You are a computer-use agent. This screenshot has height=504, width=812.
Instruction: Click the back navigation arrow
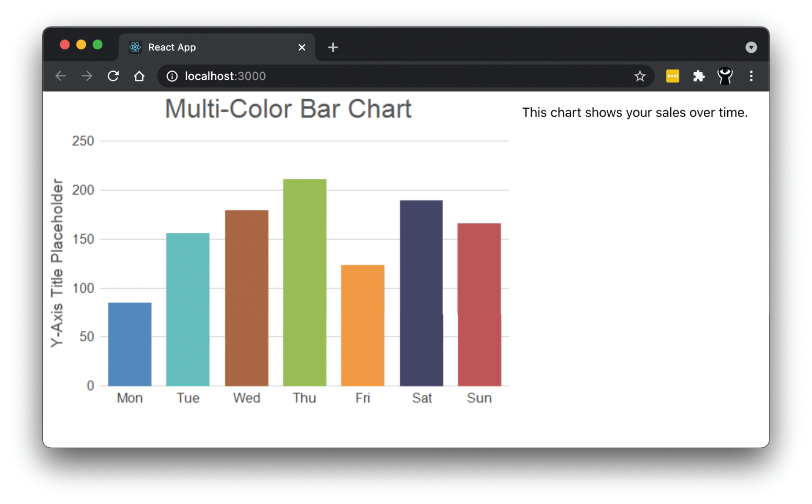[x=61, y=76]
